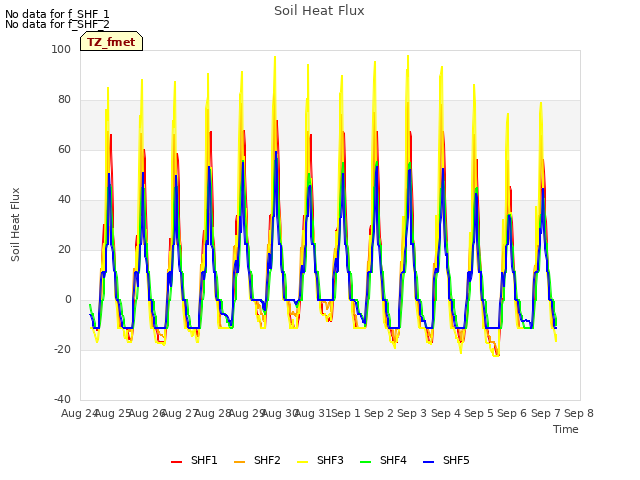
Task: Click the TZ_fmet annotation box
Action: (x=111, y=41)
